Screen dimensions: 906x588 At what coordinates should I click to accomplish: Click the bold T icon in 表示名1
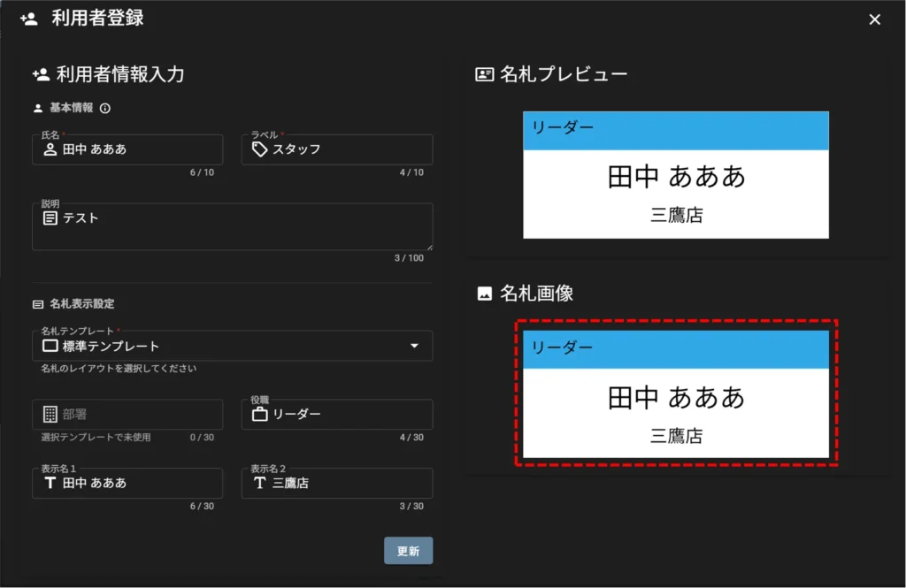pos(50,483)
